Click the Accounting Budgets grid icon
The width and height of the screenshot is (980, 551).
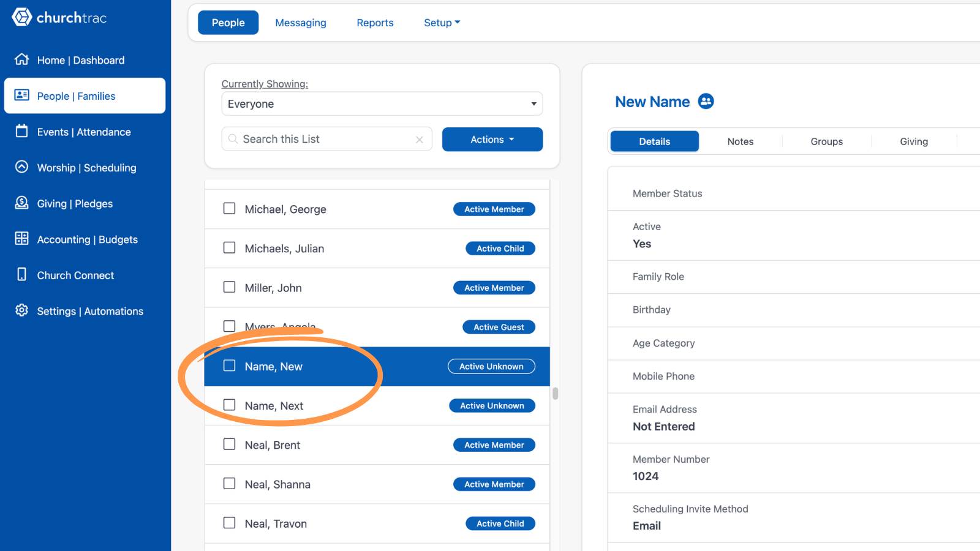(22, 239)
